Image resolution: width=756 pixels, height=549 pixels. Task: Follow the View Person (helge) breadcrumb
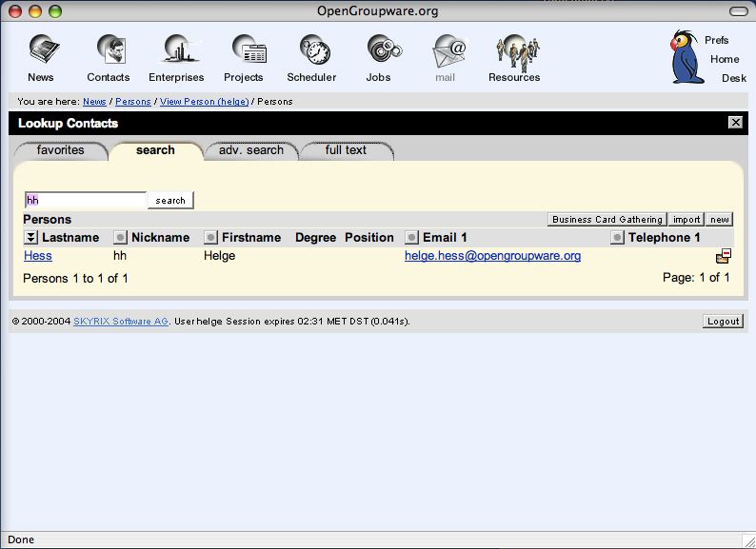205,102
